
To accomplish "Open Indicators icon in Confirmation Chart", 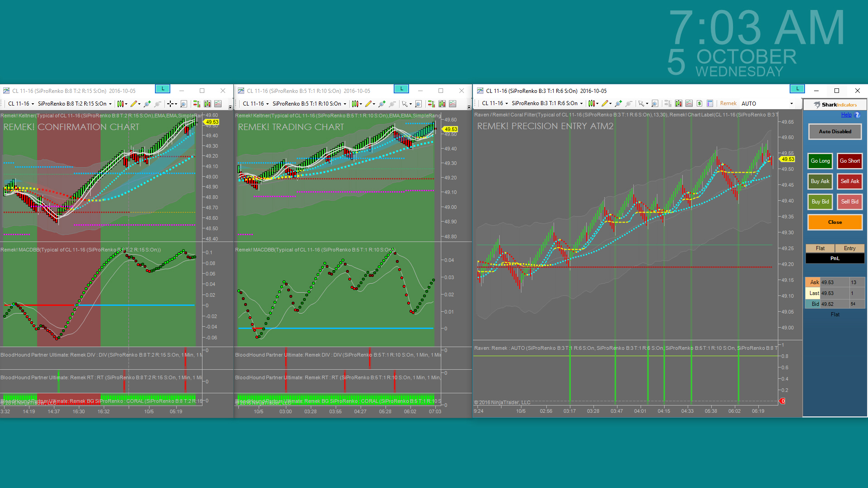I will [x=218, y=104].
